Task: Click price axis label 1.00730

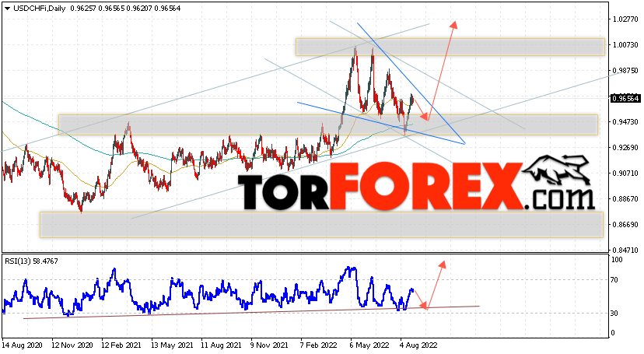Action: [625, 45]
